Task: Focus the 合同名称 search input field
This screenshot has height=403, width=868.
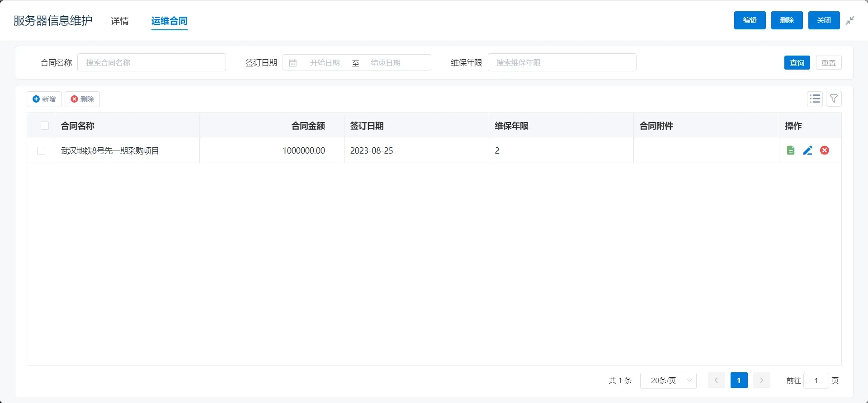Action: [151, 63]
